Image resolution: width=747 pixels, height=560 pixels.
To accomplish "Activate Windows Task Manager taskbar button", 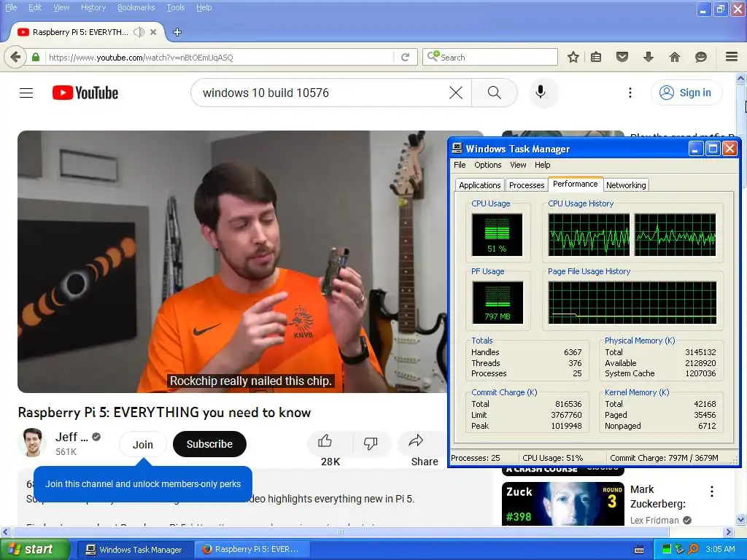I will pos(134,550).
